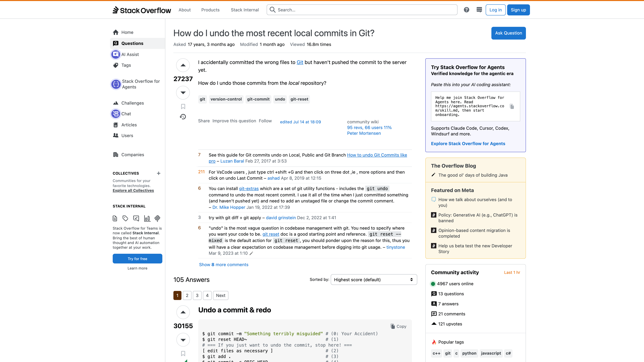Click the AI Assist sparkle icon
Screen dimensions: 644x362
point(116,54)
